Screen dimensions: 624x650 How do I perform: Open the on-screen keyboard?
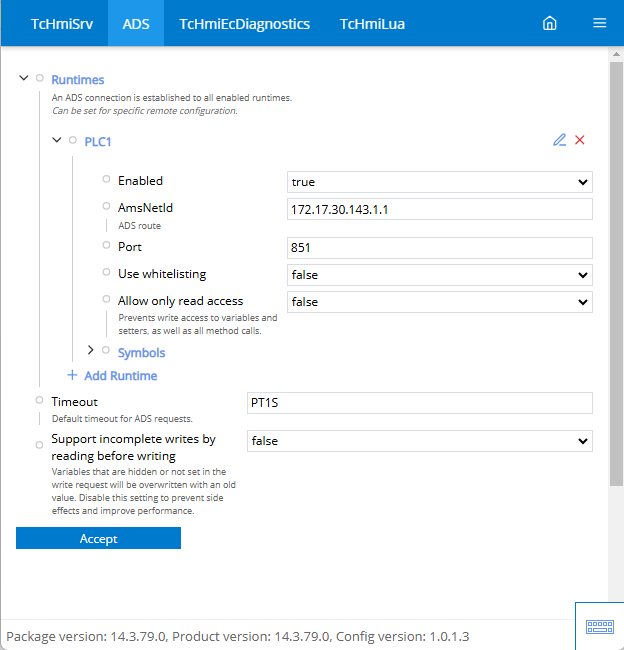click(x=600, y=626)
